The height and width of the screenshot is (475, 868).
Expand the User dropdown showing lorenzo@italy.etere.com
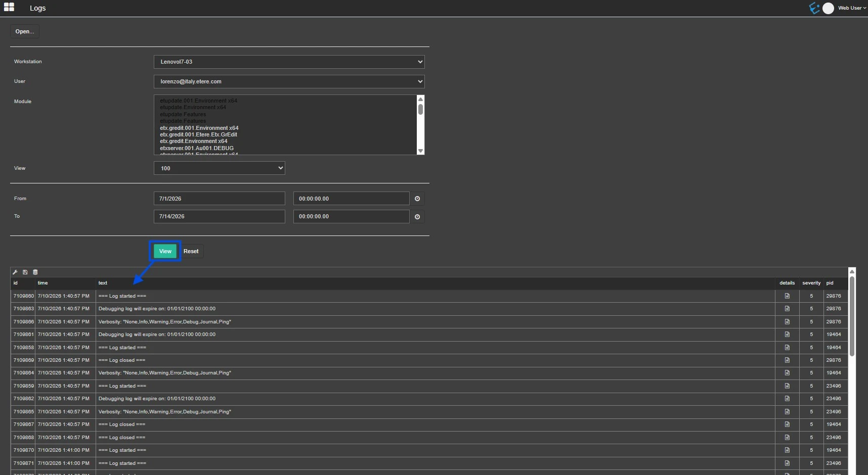click(x=289, y=81)
